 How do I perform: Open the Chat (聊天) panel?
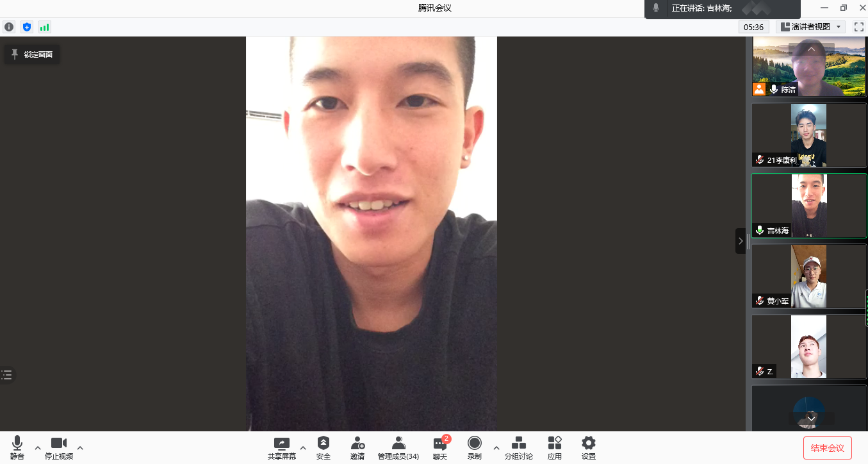tap(440, 448)
